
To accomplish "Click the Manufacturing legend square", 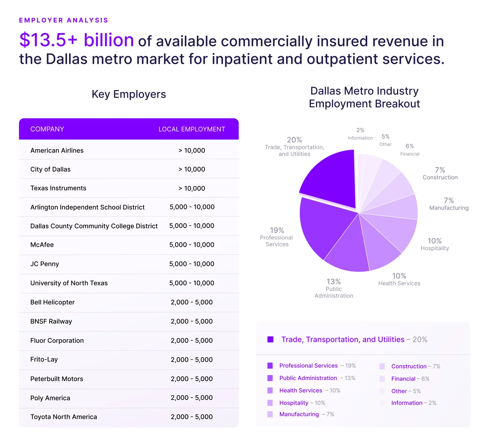I will point(270,414).
